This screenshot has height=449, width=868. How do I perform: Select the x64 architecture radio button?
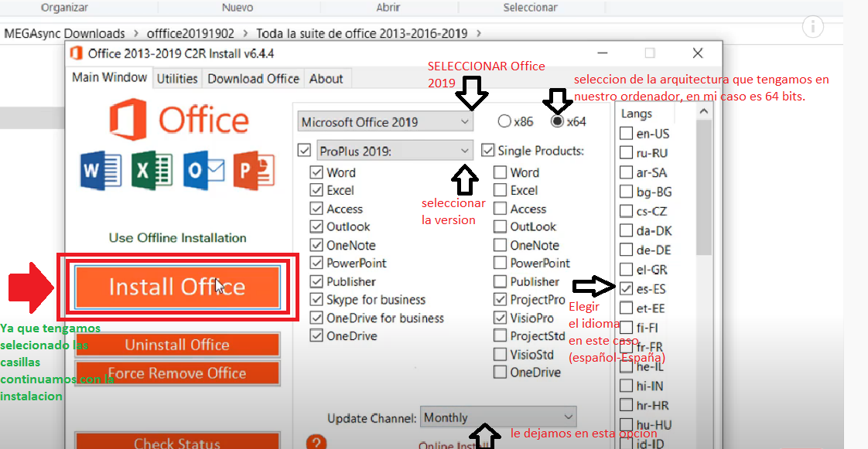(558, 121)
